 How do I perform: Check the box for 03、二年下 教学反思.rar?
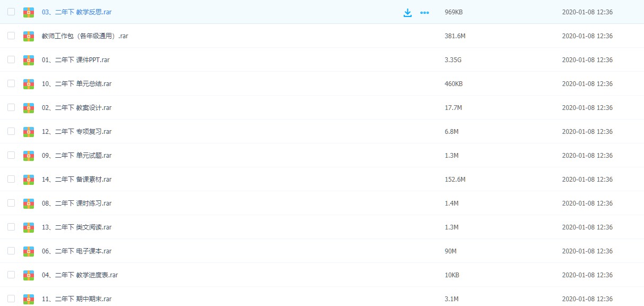pos(11,12)
